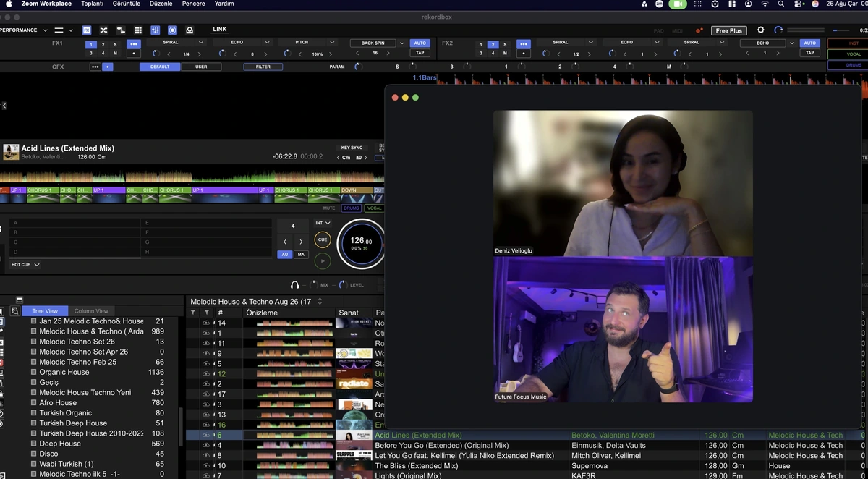868x479 pixels.
Task: Toggle the VOCAL mute button
Action: tap(374, 208)
